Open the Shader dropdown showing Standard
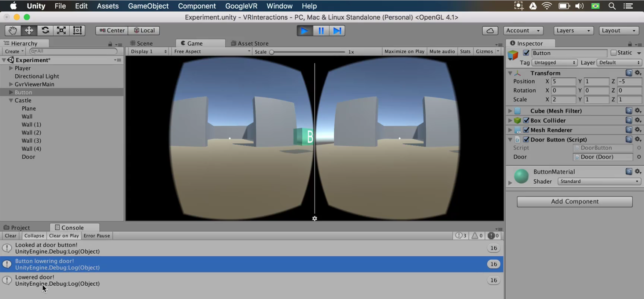The width and height of the screenshot is (644, 299). point(599,181)
